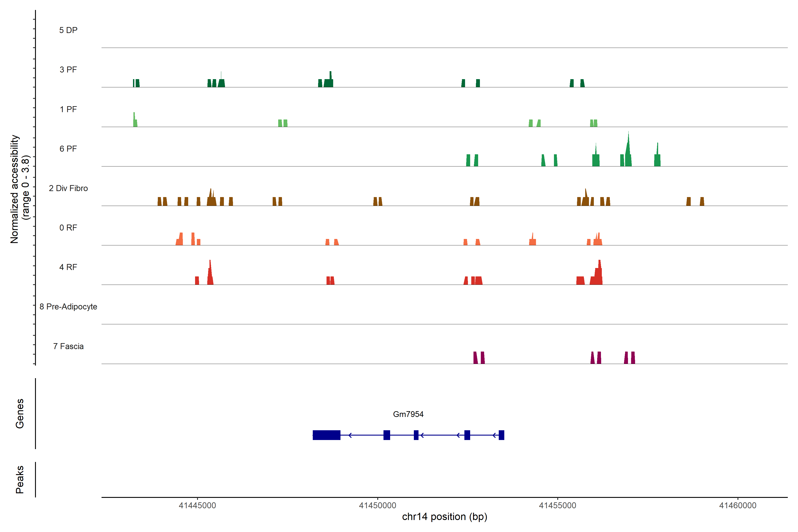The image size is (798, 532).
Task: Click the 5 DP track label
Action: pos(68,30)
